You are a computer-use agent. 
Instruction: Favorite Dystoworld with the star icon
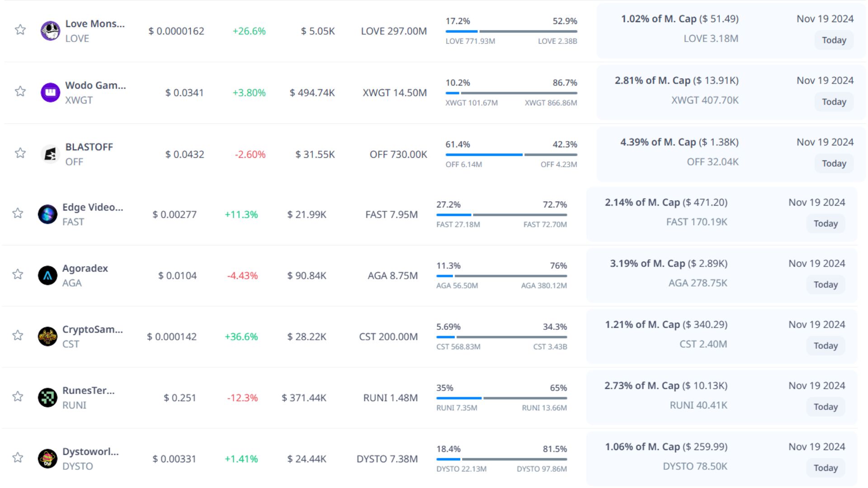click(18, 458)
